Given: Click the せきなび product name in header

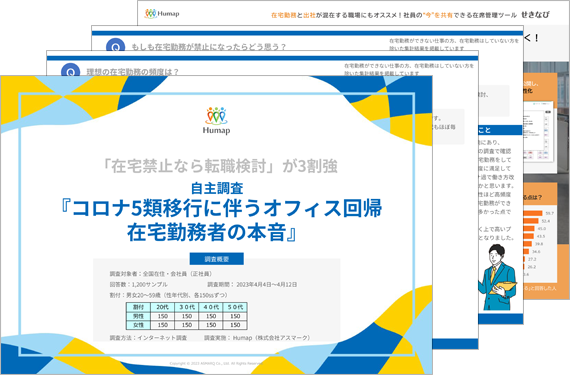Looking at the screenshot, I should click(x=535, y=15).
